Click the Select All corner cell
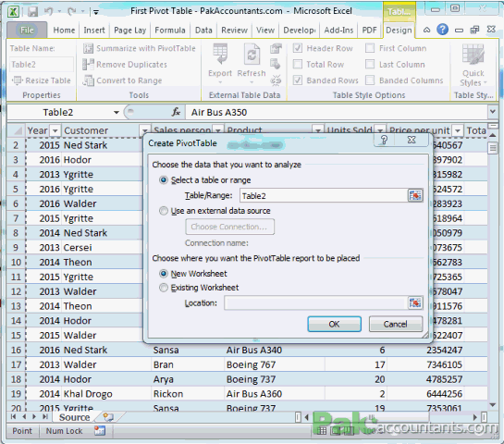The image size is (504, 444). click(x=17, y=130)
